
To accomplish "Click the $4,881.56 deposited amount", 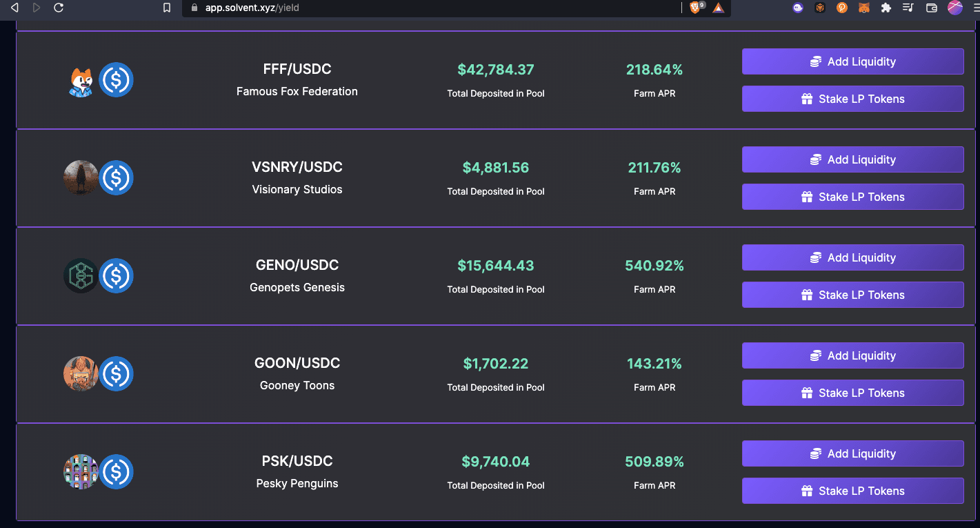I will [496, 168].
